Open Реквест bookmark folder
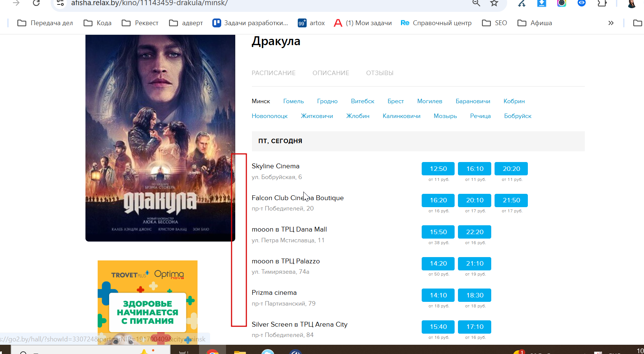Image resolution: width=644 pixels, height=354 pixels. pos(140,23)
